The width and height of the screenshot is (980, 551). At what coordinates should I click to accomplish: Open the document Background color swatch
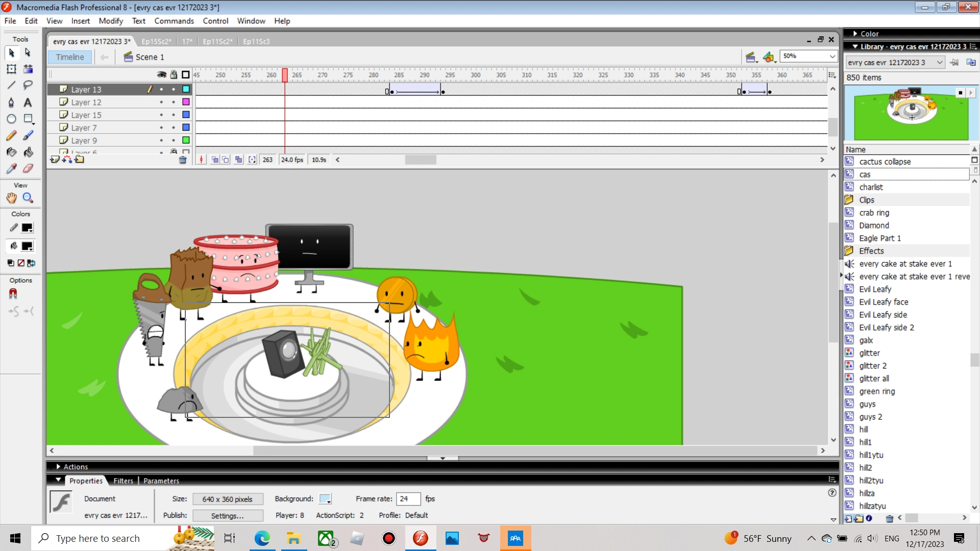325,499
